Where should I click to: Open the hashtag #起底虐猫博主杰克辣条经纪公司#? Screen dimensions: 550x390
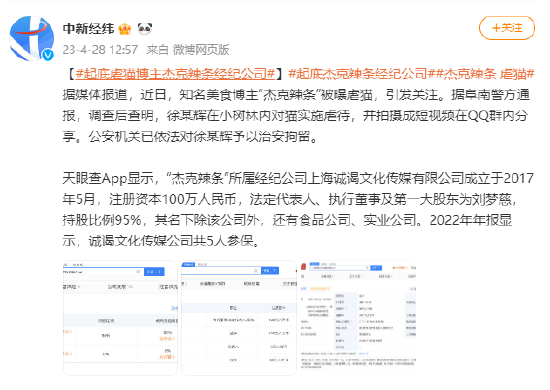(x=175, y=74)
